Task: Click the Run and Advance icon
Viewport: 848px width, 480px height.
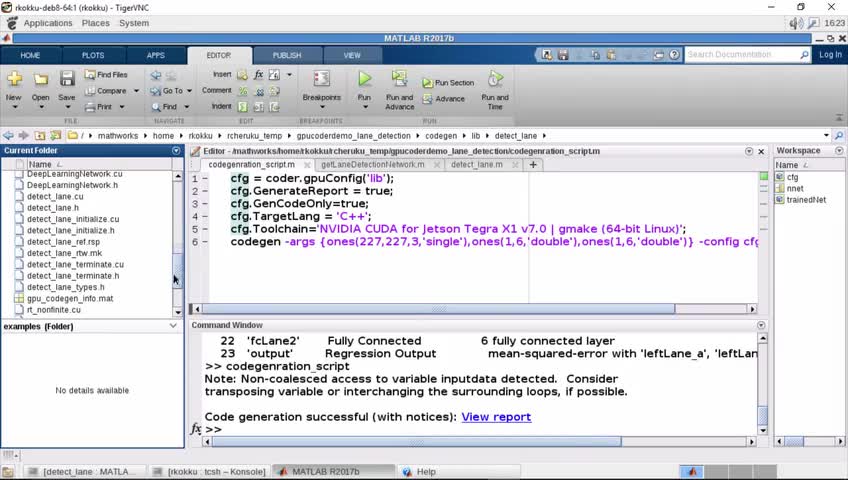Action: (x=400, y=79)
